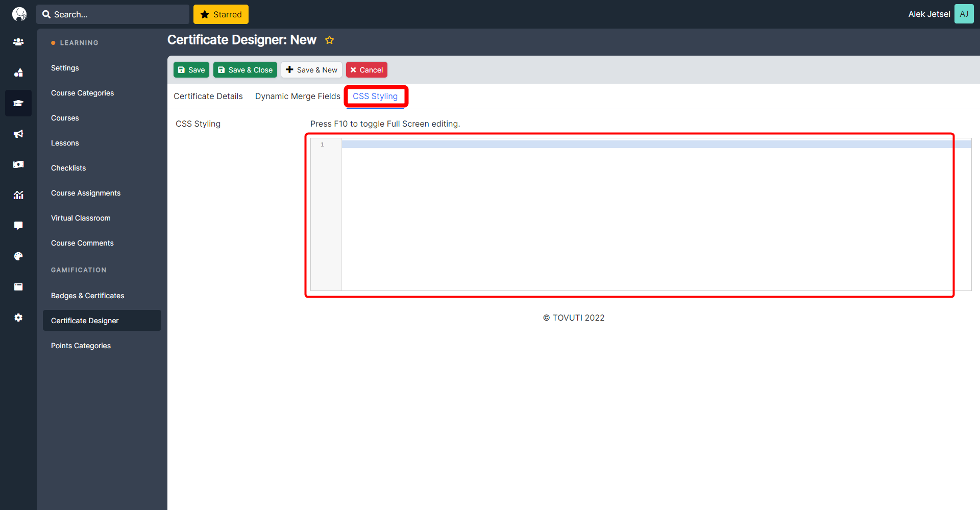The width and height of the screenshot is (980, 510).
Task: Open the chat bubble sidebar icon
Action: [18, 226]
